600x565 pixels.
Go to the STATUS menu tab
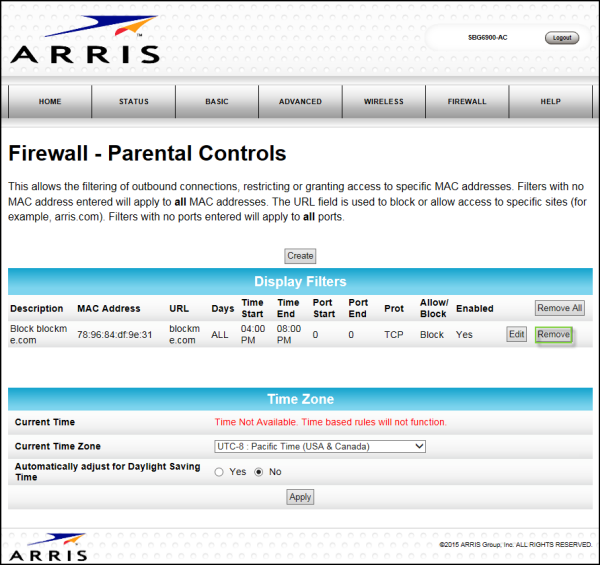(x=133, y=102)
